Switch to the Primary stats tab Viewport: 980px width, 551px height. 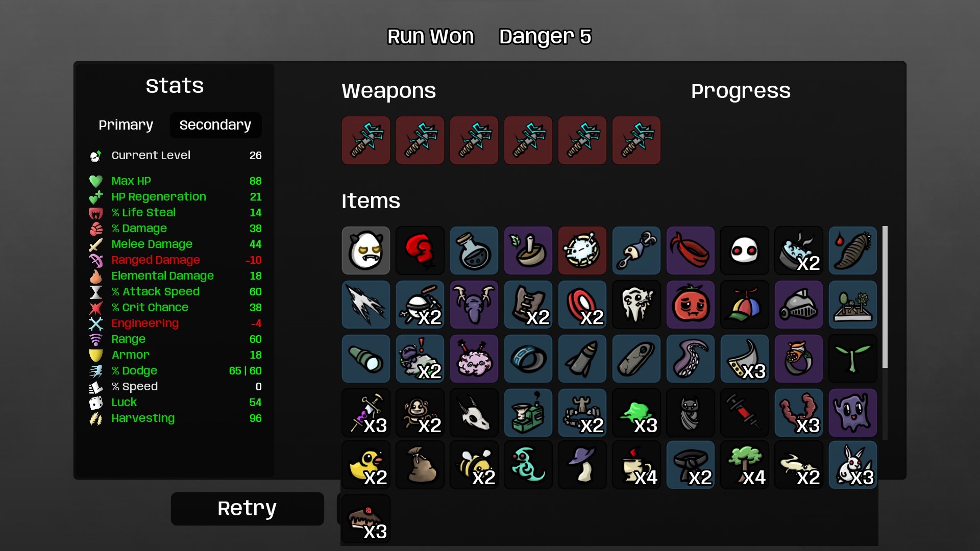coord(126,125)
